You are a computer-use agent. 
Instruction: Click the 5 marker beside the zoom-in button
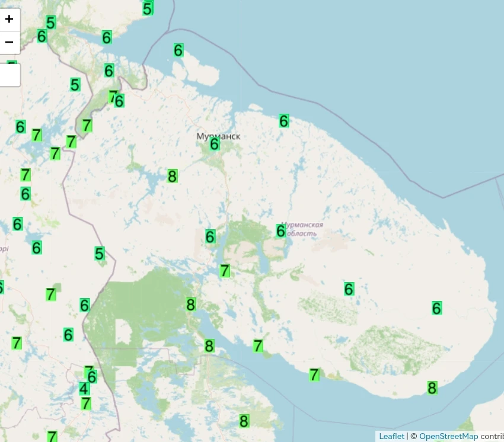point(51,23)
